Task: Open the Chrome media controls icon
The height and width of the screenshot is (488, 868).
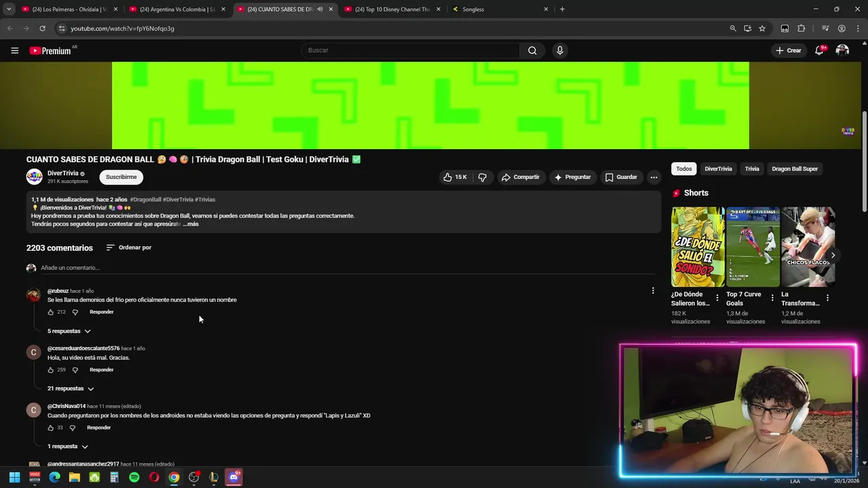Action: [x=825, y=28]
